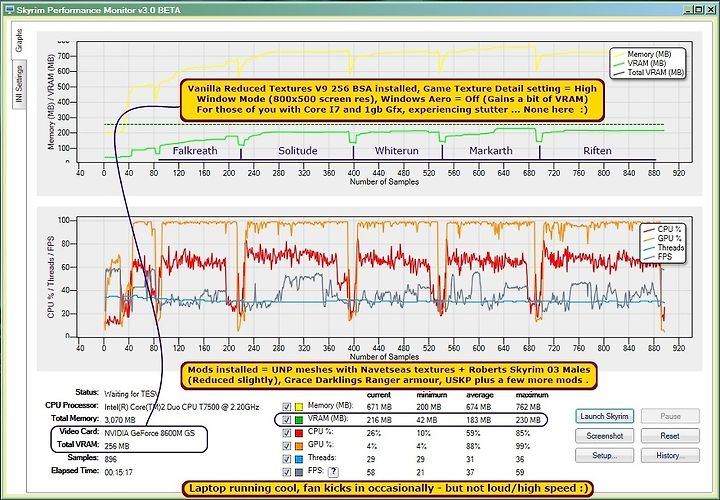Click the upper graph Number of Samples label
The image size is (720, 500).
[384, 182]
